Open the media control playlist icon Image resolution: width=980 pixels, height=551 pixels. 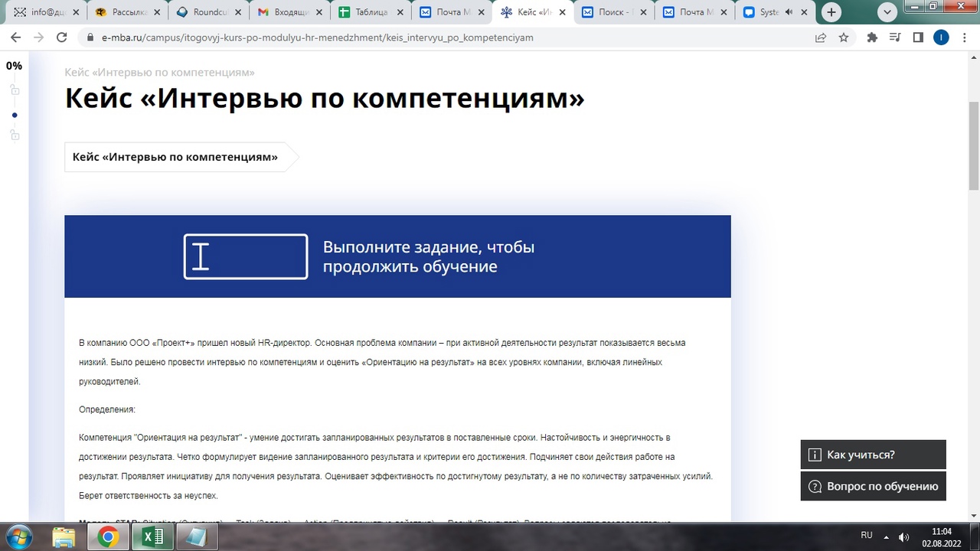[x=894, y=37]
